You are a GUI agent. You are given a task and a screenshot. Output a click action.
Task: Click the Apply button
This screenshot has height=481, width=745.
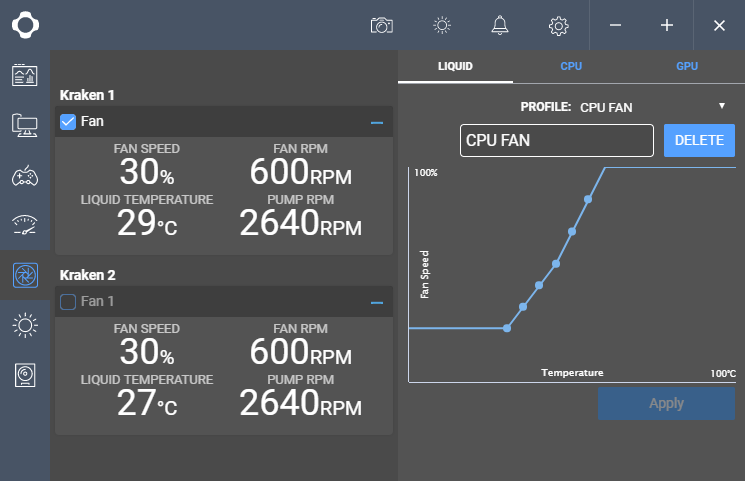click(667, 404)
